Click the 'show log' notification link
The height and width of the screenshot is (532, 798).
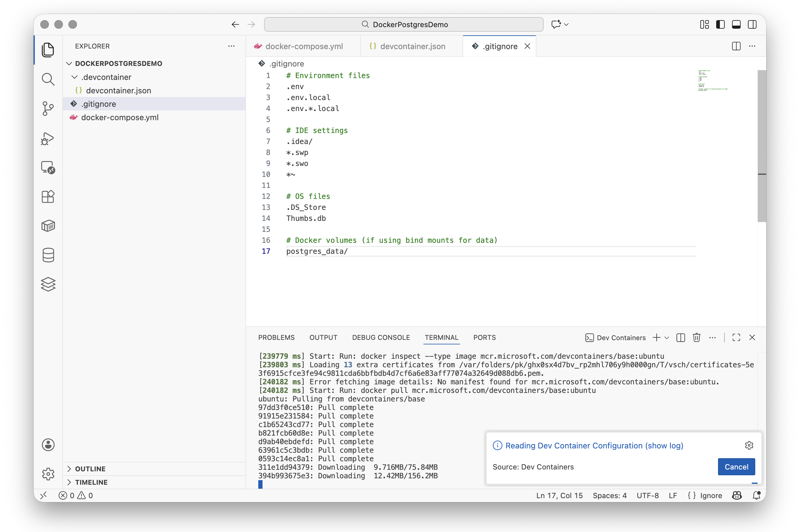pyautogui.click(x=664, y=445)
